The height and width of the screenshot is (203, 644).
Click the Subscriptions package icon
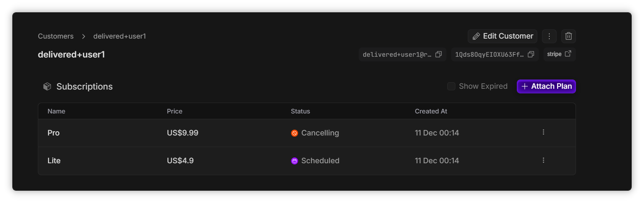(47, 86)
